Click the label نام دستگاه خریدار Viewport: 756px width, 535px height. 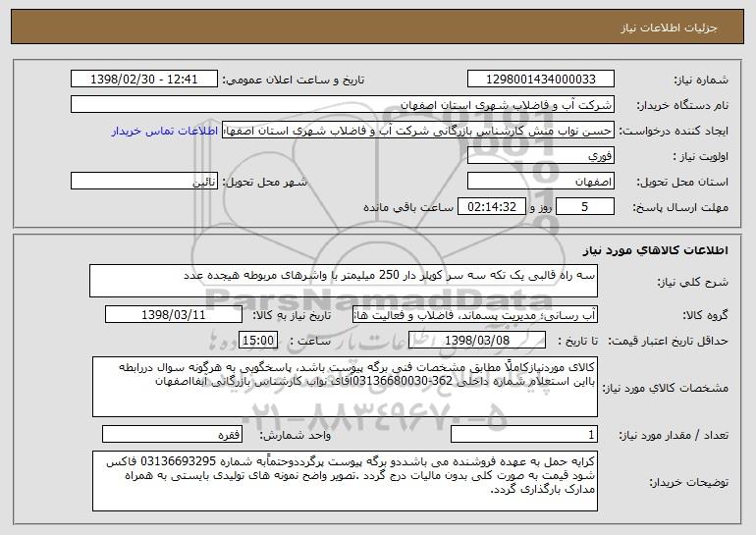pos(682,105)
